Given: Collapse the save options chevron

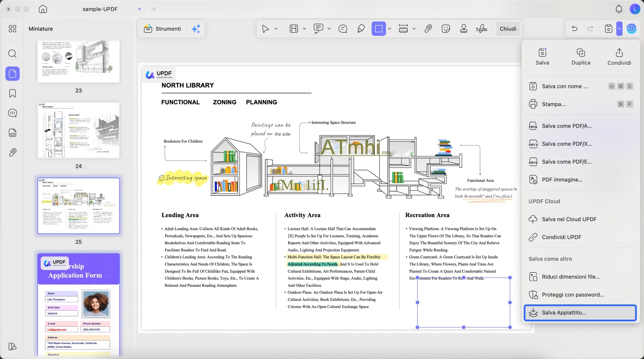Looking at the screenshot, I should (x=619, y=29).
